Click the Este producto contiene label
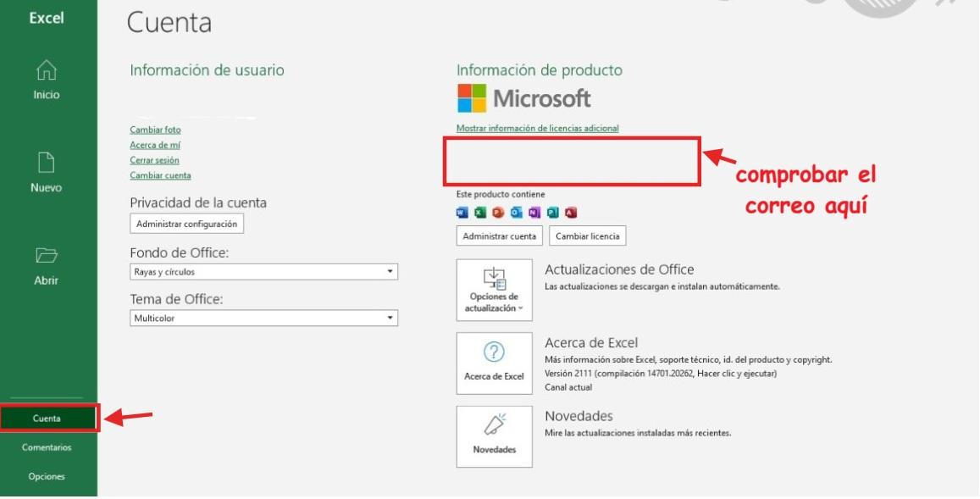 coord(501,195)
